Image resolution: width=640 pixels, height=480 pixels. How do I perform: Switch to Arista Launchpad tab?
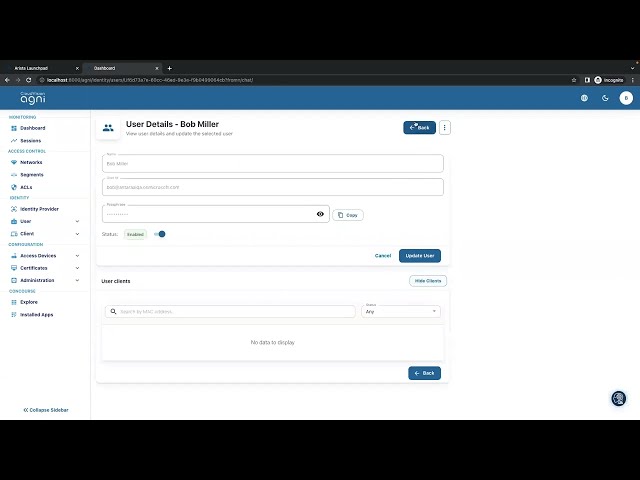pos(41,68)
